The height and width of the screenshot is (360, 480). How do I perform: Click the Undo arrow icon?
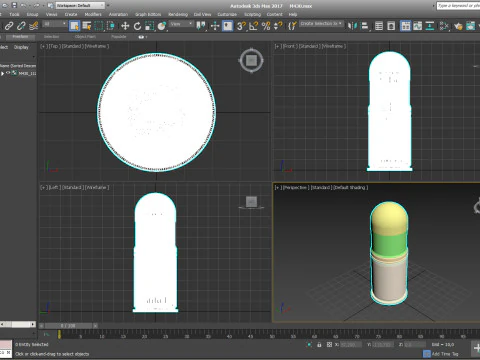click(x=23, y=5)
